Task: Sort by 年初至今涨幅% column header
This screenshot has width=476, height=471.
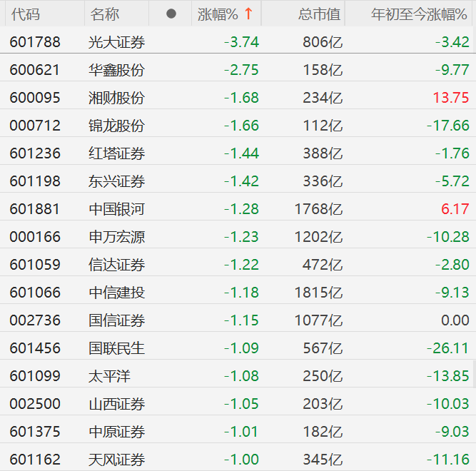Action: [x=419, y=14]
